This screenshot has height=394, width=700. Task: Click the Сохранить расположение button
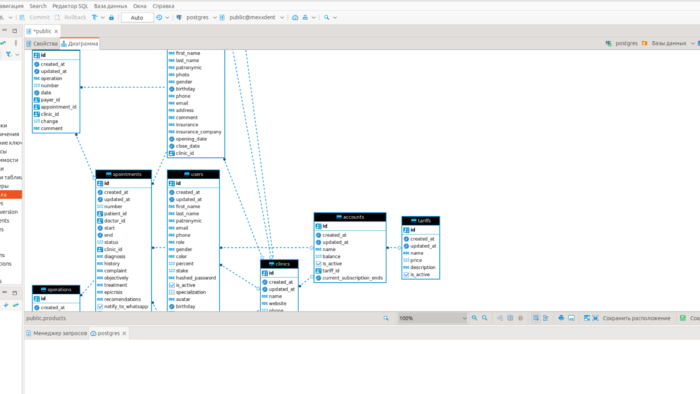[x=632, y=318]
